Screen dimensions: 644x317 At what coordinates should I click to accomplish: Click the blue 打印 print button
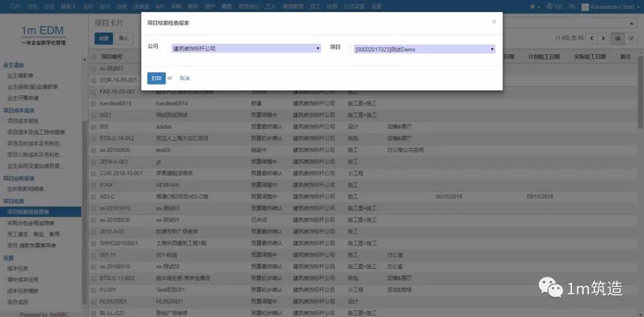156,78
